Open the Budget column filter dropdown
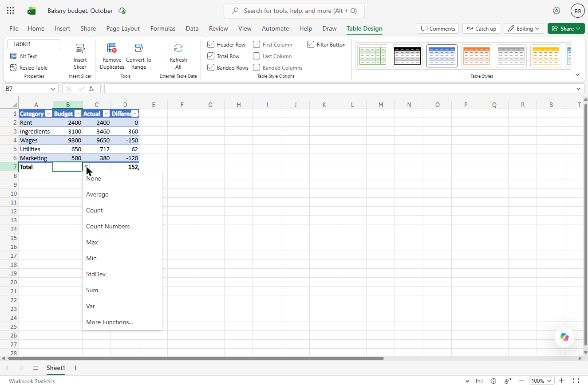The image size is (588, 385). [78, 114]
